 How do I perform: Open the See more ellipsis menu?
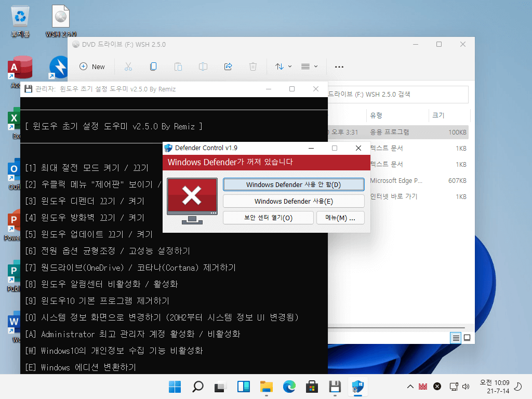point(339,67)
